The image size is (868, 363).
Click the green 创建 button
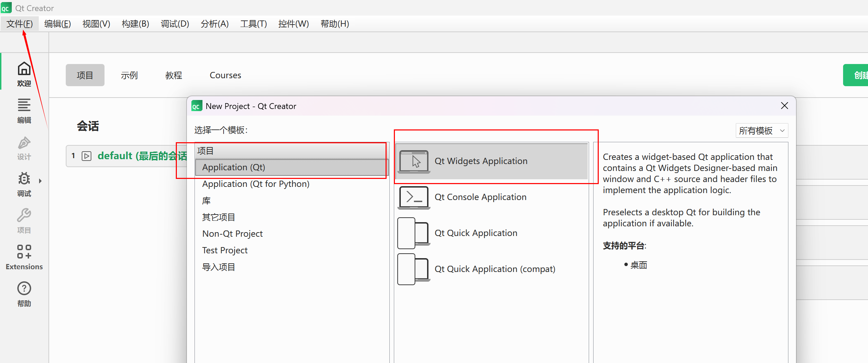[856, 75]
